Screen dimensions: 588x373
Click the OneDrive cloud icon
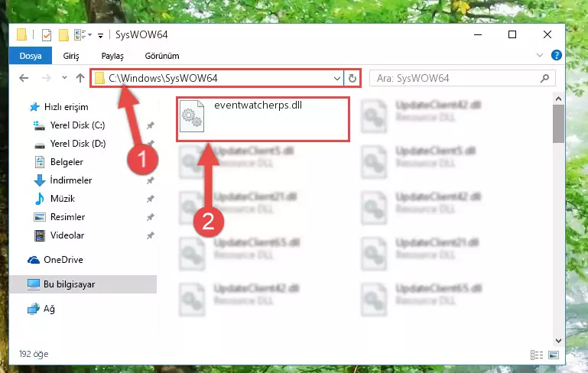tap(34, 260)
